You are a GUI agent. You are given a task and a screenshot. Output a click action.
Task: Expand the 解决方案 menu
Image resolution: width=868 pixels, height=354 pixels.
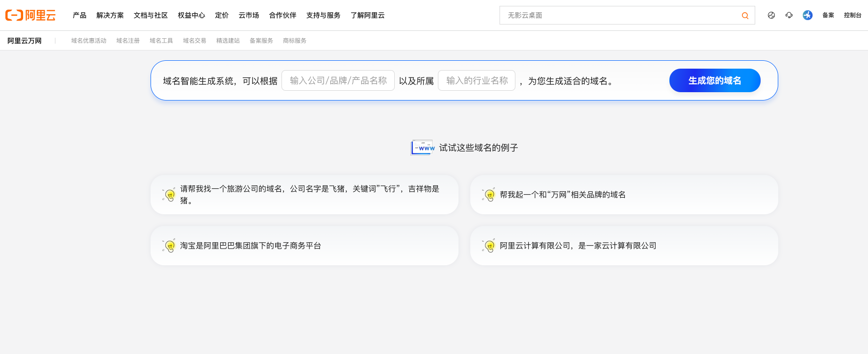[110, 15]
